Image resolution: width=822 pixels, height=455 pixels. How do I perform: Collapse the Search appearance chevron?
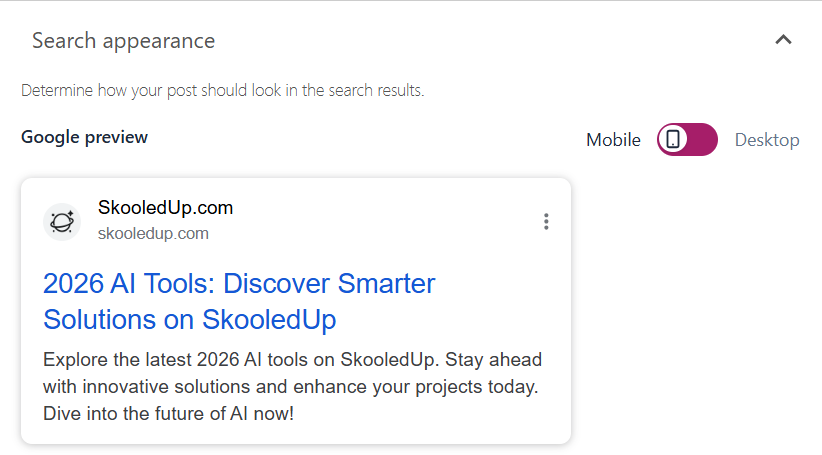click(x=783, y=40)
